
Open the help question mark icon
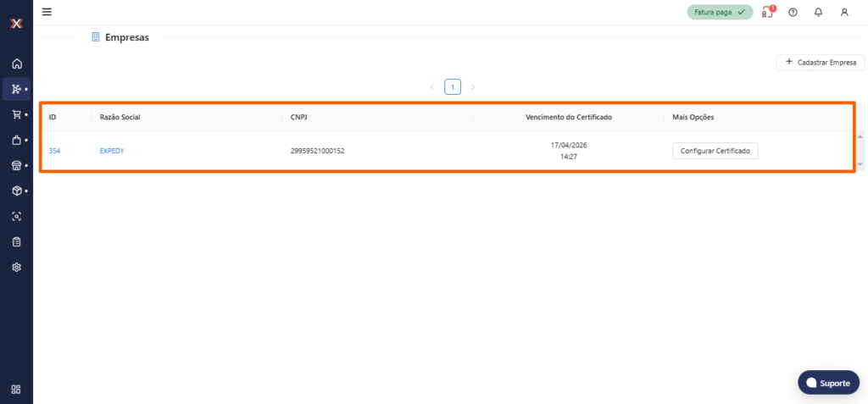click(793, 12)
